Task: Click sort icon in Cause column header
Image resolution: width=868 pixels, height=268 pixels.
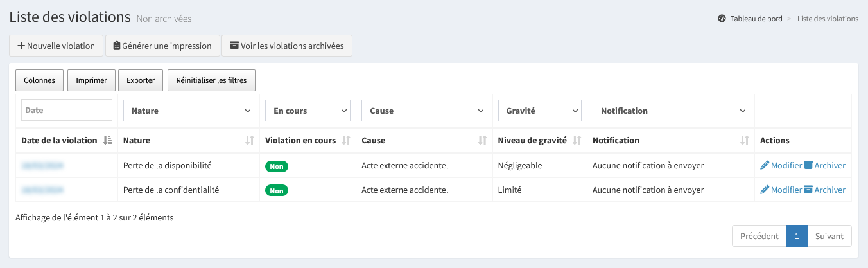Action: [x=482, y=140]
